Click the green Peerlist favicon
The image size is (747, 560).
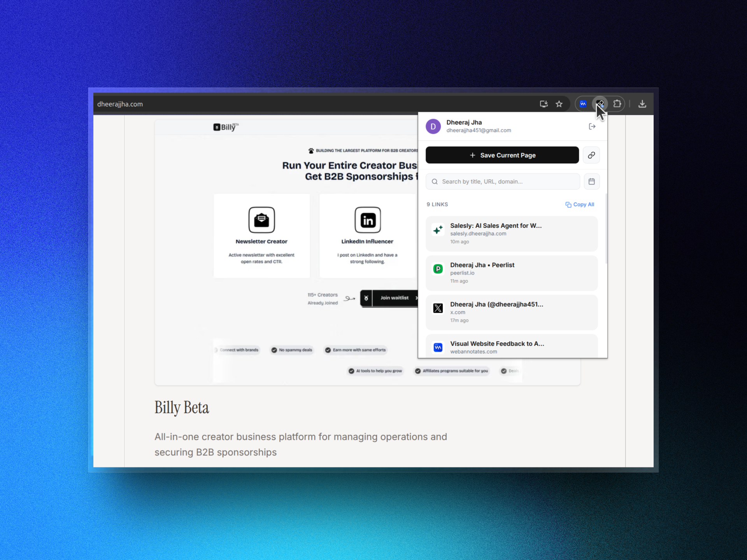438,269
